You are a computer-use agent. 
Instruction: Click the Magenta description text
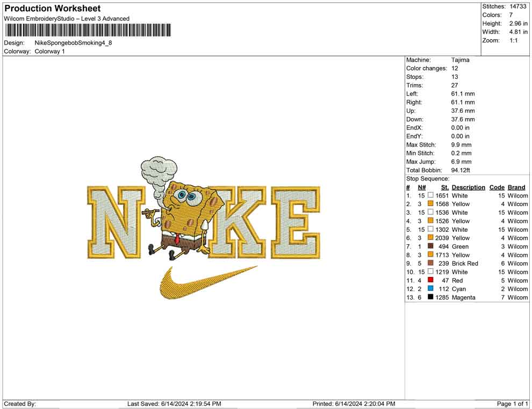click(x=463, y=297)
